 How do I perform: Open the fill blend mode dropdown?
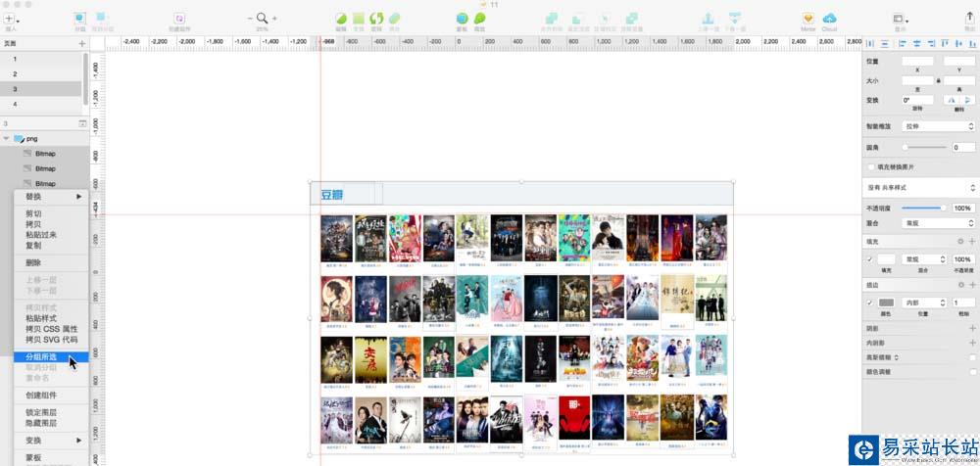point(924,258)
